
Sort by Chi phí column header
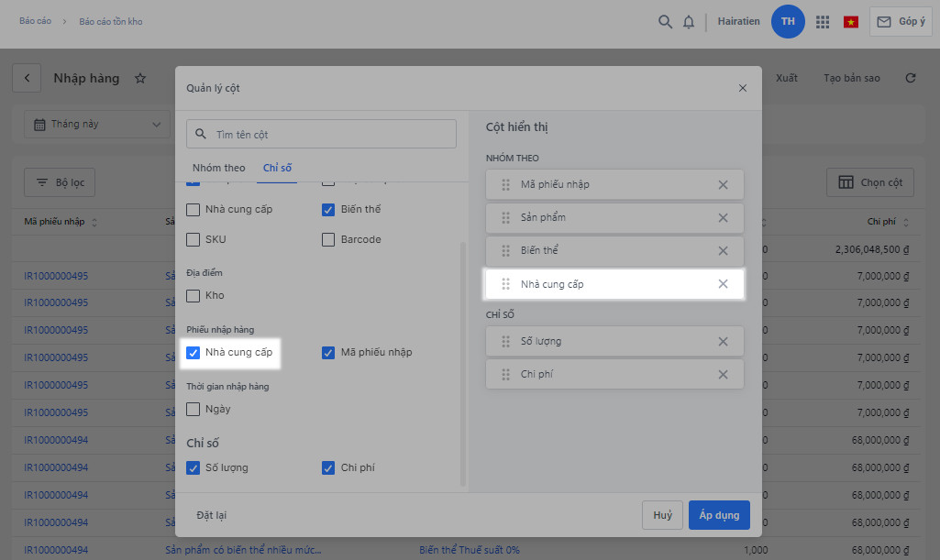[x=889, y=222]
